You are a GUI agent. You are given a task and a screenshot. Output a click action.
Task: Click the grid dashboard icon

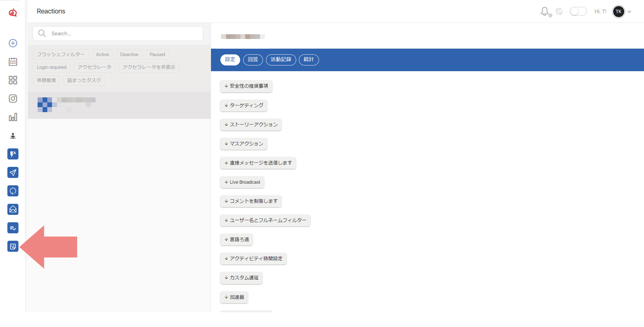coord(13,80)
